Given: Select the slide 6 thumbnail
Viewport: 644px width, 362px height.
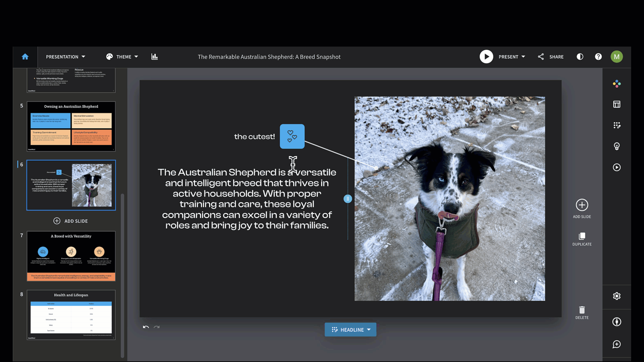Looking at the screenshot, I should pos(71,185).
